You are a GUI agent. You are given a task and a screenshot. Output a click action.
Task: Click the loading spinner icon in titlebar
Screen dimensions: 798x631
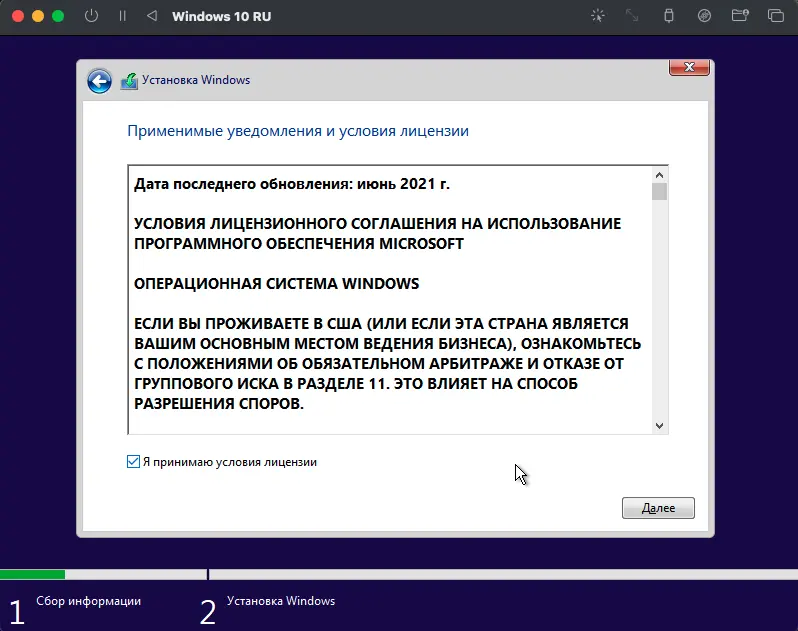click(x=598, y=16)
